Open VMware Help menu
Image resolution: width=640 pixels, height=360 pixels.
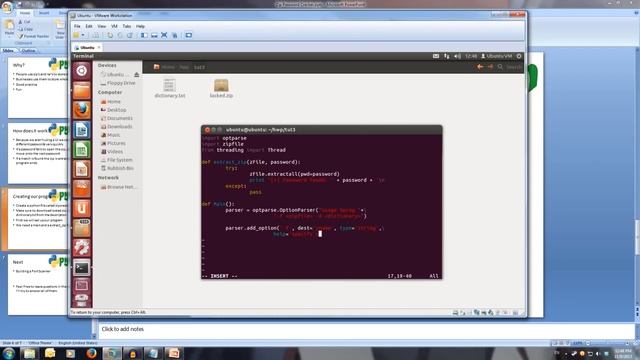tap(140, 26)
